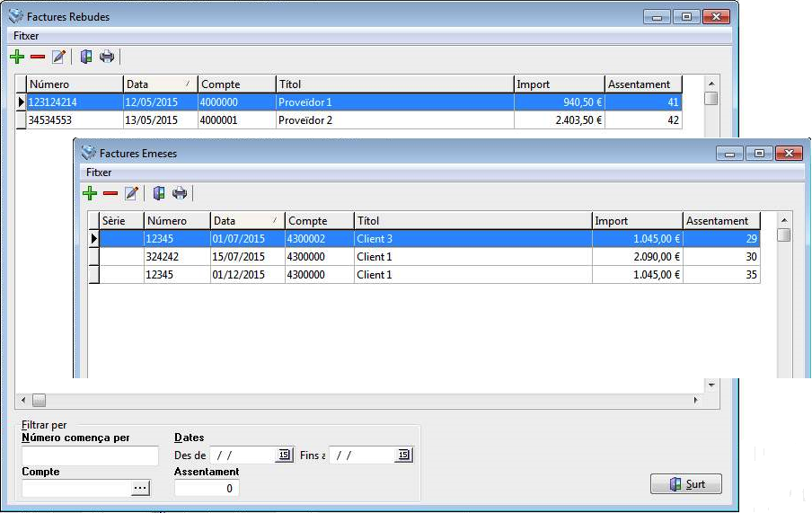812x513 pixels.
Task: Sort by Data column in Factures Rebudes
Action: pos(161,84)
